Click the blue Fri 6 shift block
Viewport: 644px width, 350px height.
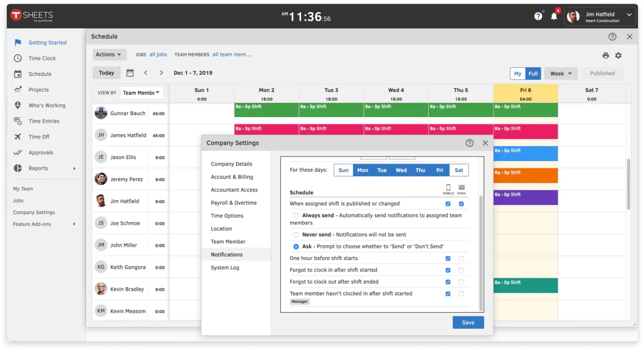525,154
